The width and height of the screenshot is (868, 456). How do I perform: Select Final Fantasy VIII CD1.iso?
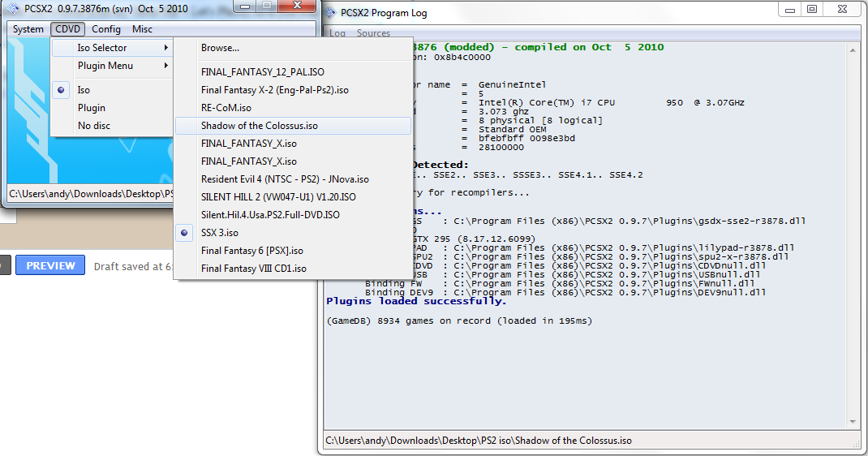click(x=294, y=269)
